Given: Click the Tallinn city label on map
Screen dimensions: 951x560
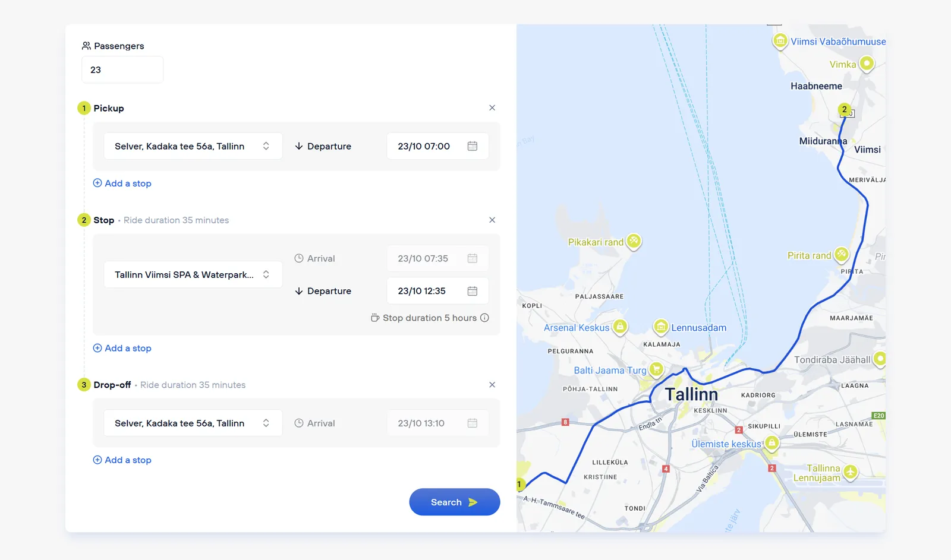Looking at the screenshot, I should pos(691,394).
